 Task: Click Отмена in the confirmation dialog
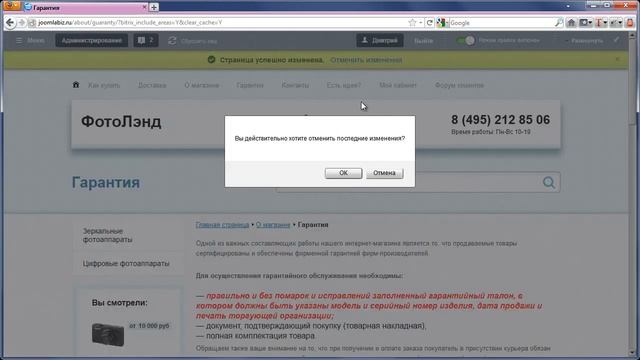[x=384, y=173]
